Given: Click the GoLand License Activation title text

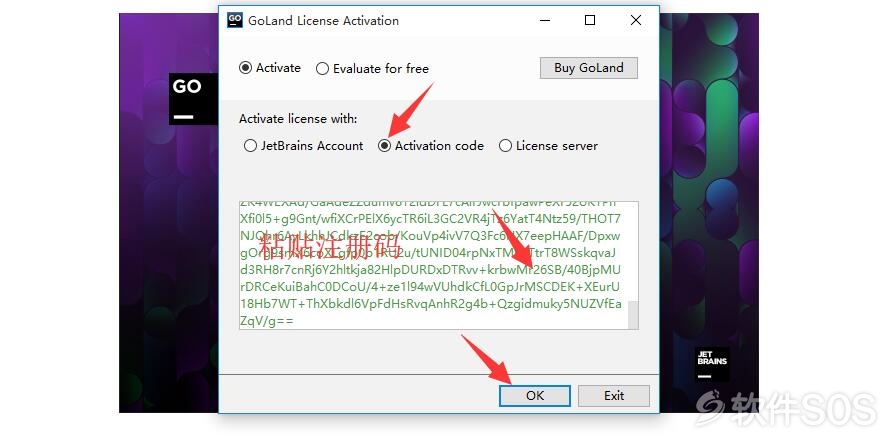Looking at the screenshot, I should pyautogui.click(x=324, y=20).
